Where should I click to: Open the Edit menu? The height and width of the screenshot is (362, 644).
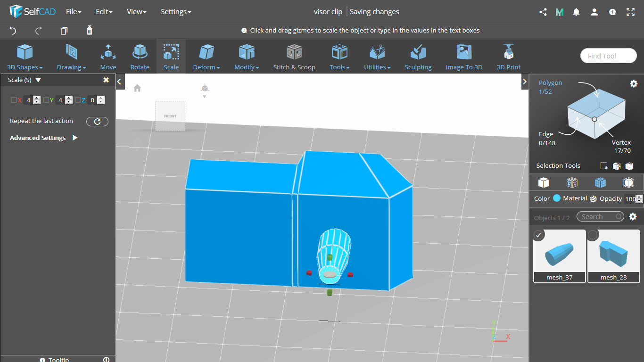104,12
